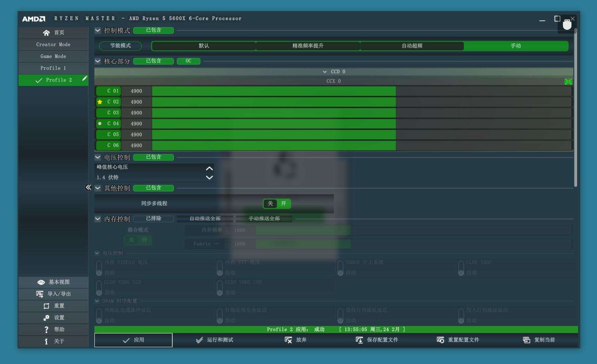Select core C 01 label

pos(109,91)
